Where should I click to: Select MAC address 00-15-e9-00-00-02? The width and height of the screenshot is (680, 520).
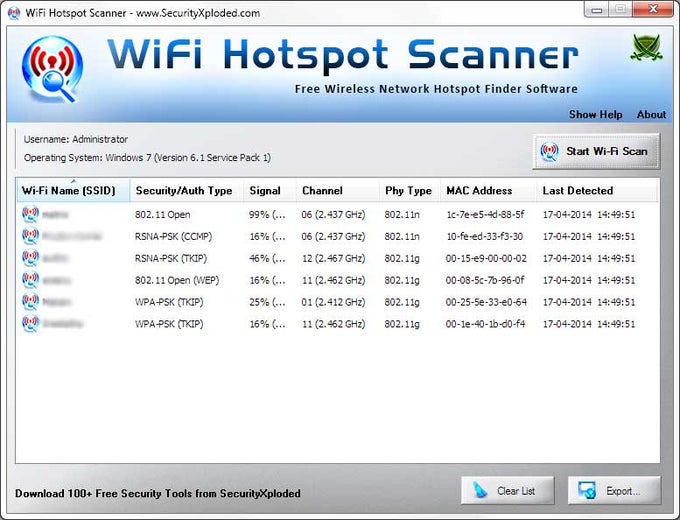tap(486, 258)
